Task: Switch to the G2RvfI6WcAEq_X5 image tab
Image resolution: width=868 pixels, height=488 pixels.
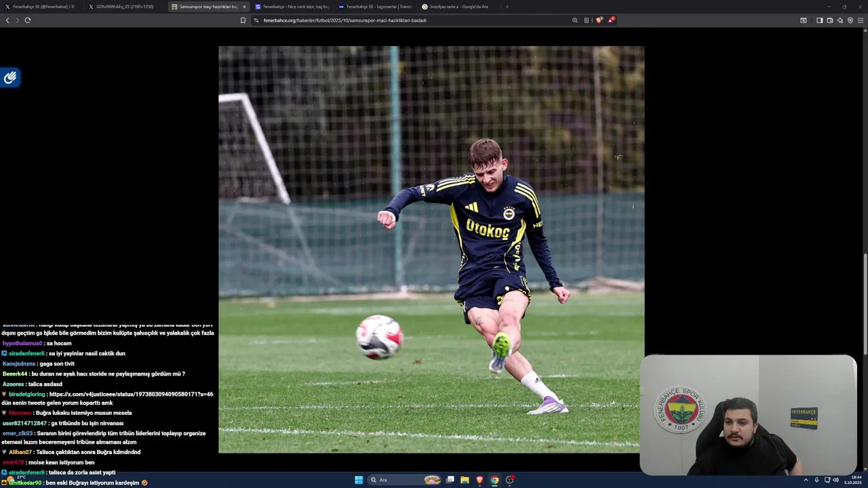Action: 125,7
